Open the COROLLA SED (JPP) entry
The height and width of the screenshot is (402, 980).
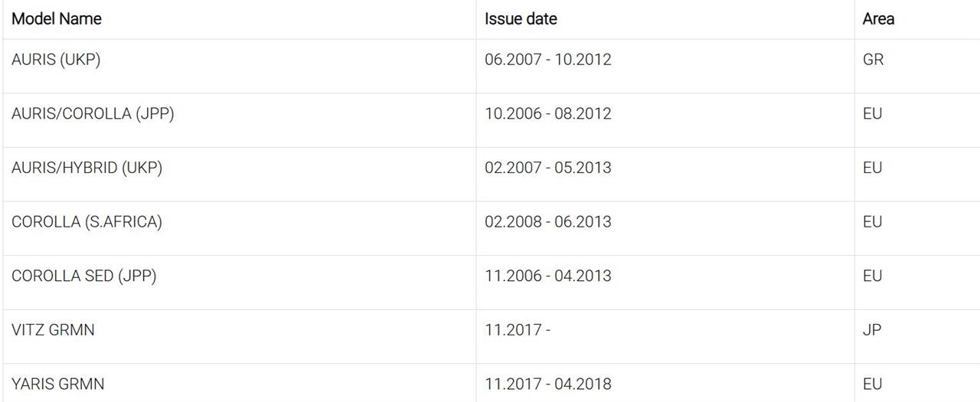(83, 276)
